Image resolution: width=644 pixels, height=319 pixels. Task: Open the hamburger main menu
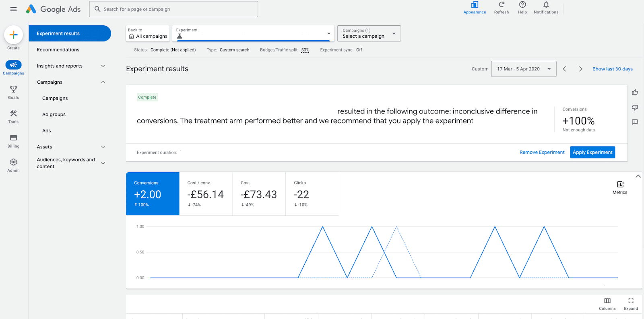click(13, 9)
